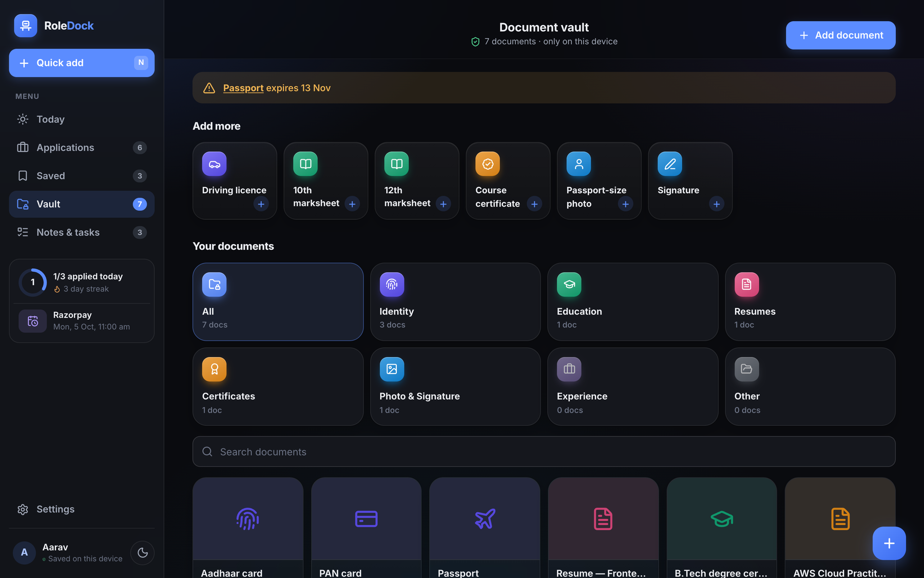Click the Razorpay interview calendar icon
Image resolution: width=924 pixels, height=578 pixels.
click(x=33, y=321)
